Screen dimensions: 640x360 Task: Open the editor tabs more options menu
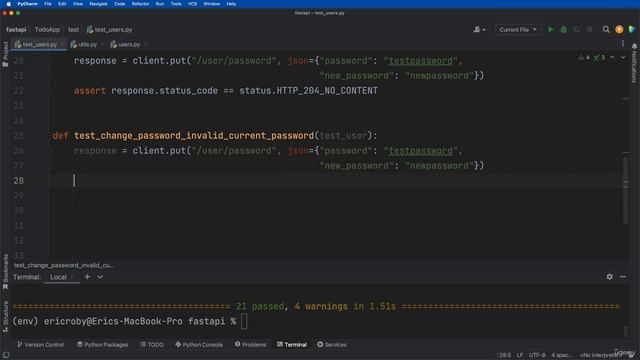pos(623,44)
